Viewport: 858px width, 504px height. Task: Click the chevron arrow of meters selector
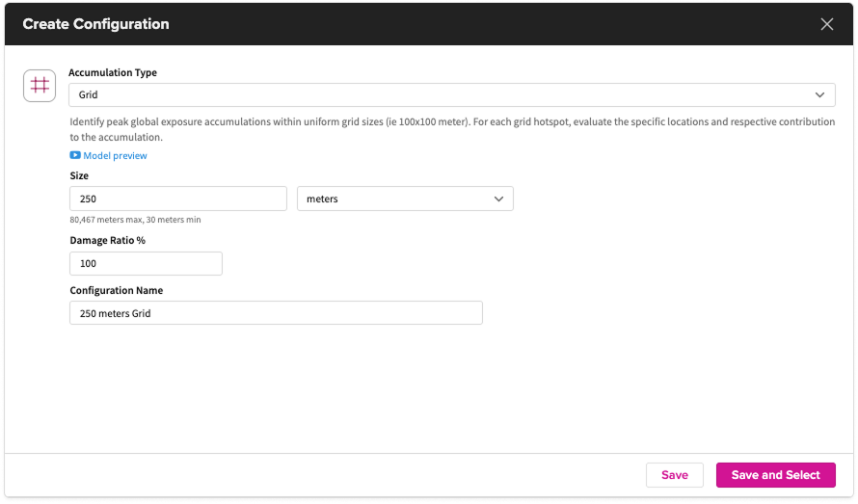coord(498,199)
